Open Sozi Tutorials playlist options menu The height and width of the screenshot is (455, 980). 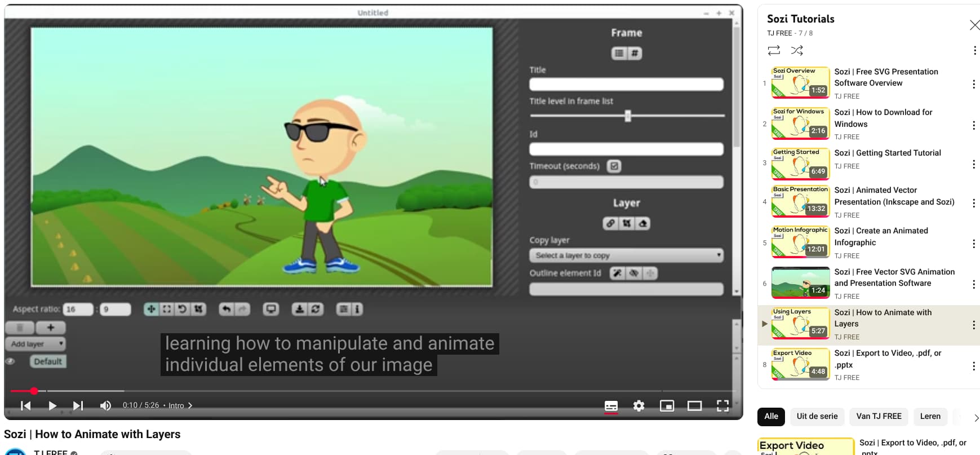tap(974, 50)
